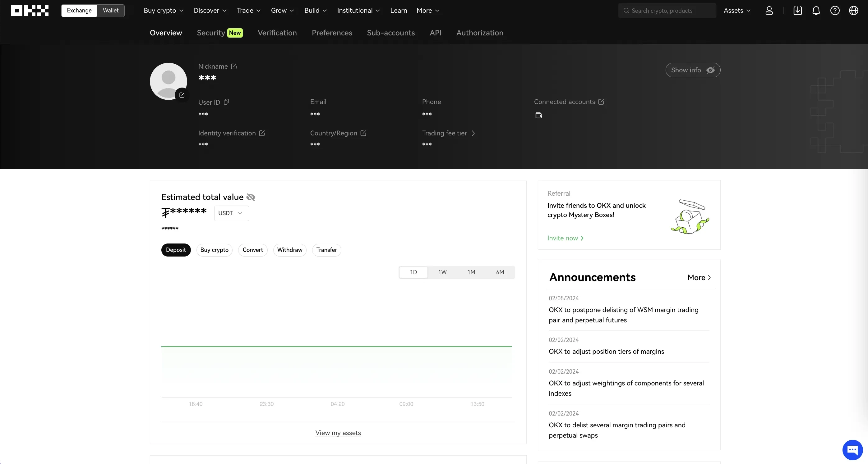Screen dimensions: 868x464
Task: Open notifications bell icon
Action: [x=816, y=11]
